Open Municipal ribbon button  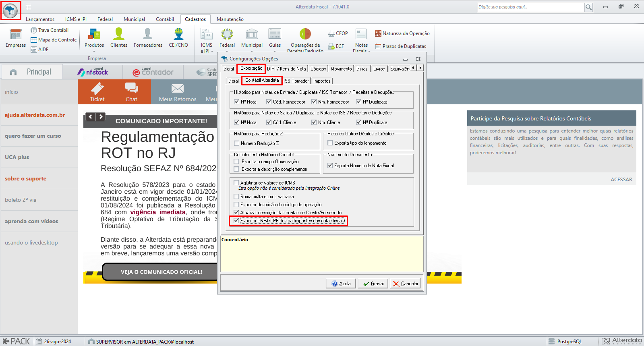252,38
